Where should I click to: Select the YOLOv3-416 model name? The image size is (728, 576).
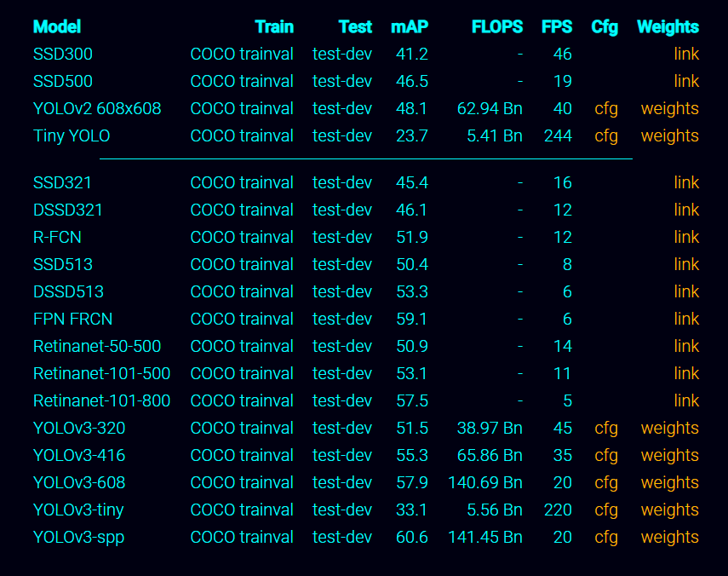click(79, 456)
